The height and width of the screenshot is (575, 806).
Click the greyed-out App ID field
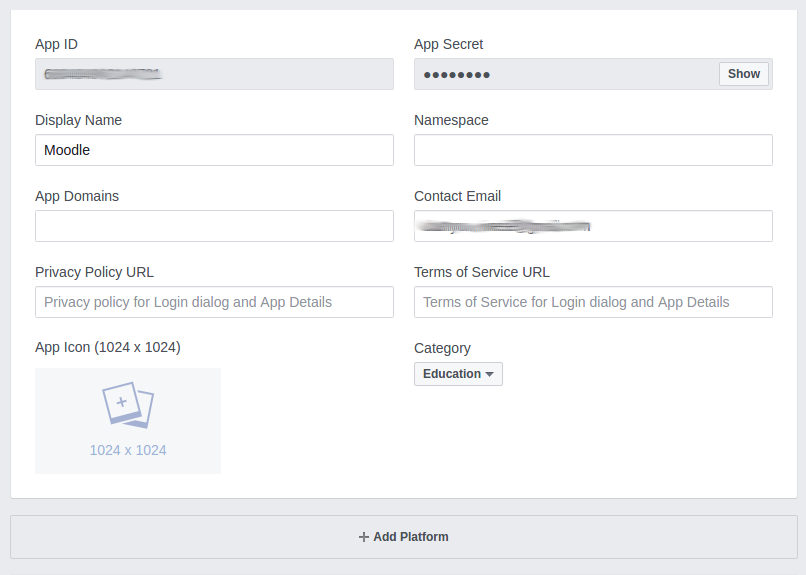[x=214, y=74]
